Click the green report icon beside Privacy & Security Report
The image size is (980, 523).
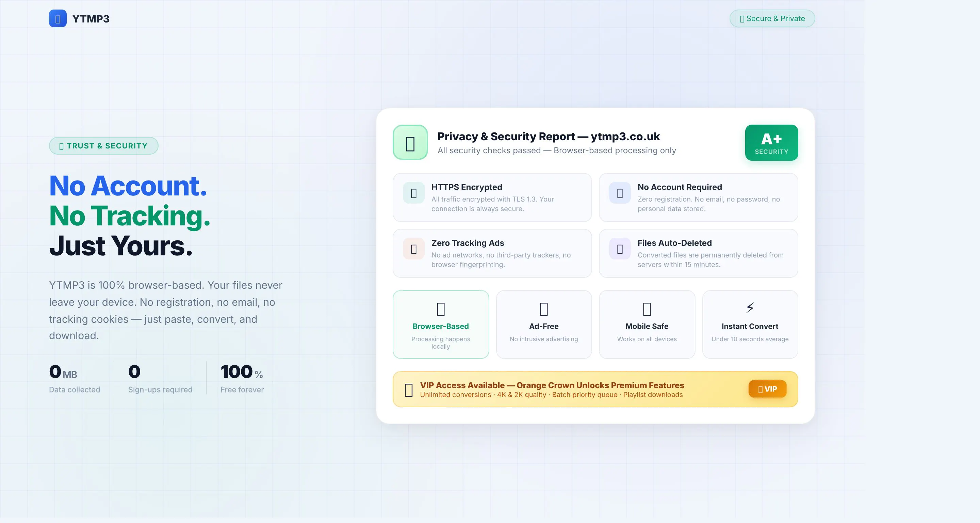click(410, 142)
